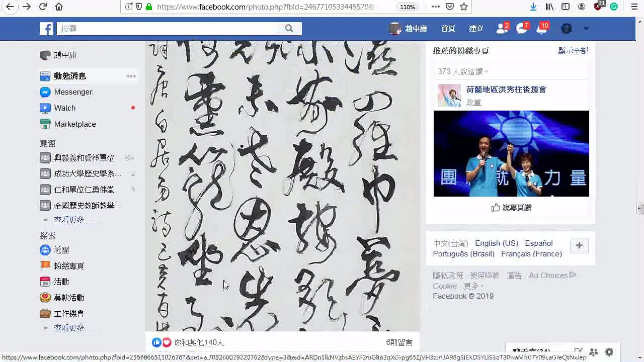
Task: Open options dots beside 動態消息
Action: click(131, 76)
